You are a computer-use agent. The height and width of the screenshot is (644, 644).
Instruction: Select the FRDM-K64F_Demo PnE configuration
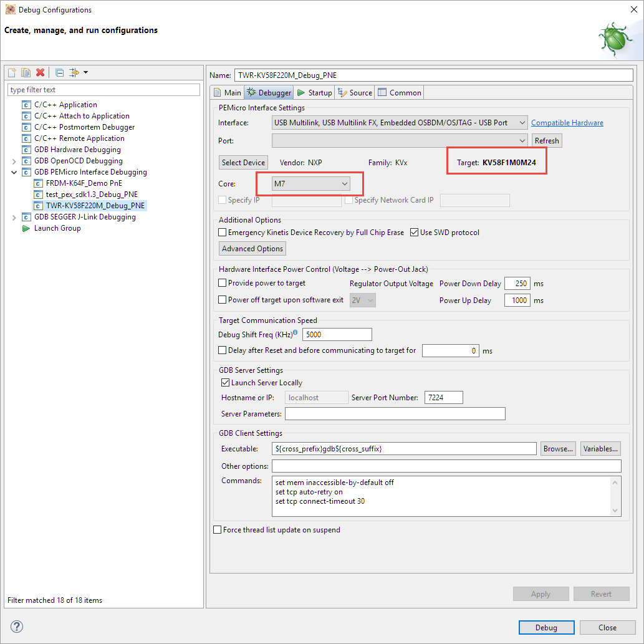[x=84, y=183]
